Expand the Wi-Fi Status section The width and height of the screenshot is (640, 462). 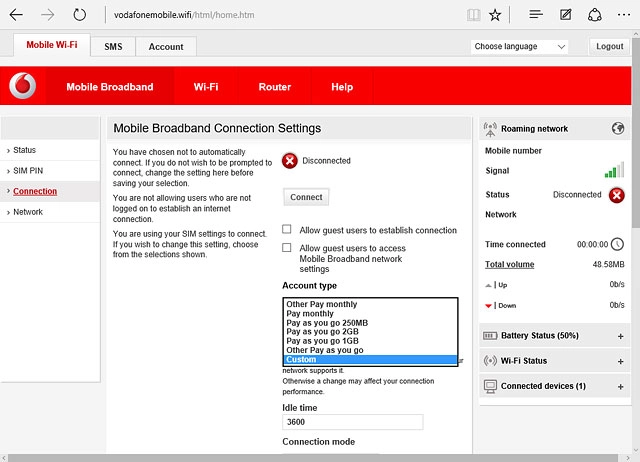pyautogui.click(x=620, y=361)
